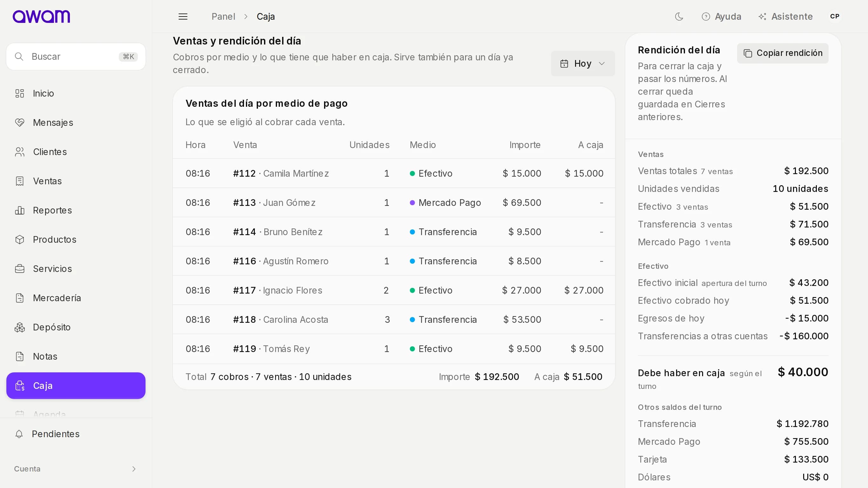Click sale #112 Camila Martínez
Image resolution: width=868 pixels, height=488 pixels.
[281, 173]
